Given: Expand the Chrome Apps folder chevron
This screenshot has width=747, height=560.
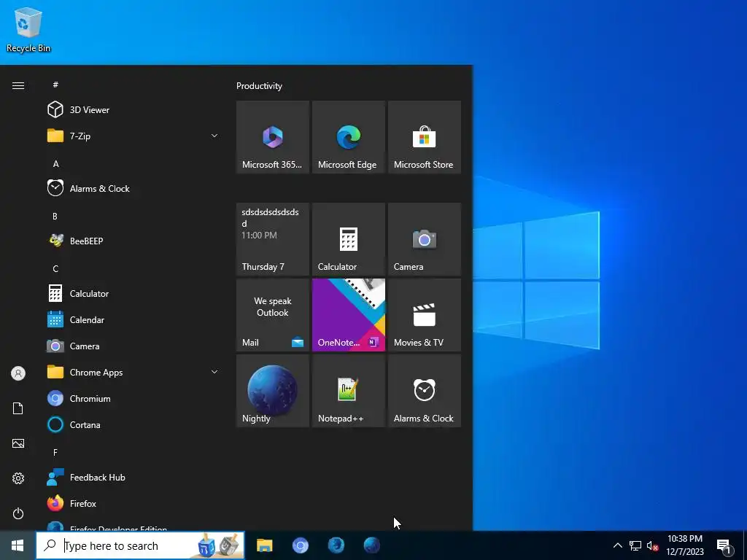Looking at the screenshot, I should point(214,372).
